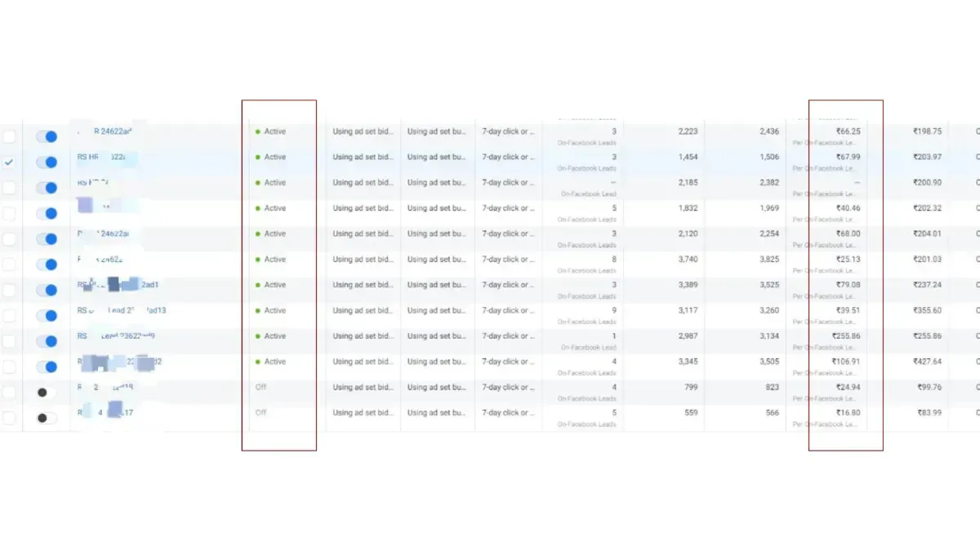980x551 pixels.
Task: Select the reach value 799
Action: click(x=690, y=387)
